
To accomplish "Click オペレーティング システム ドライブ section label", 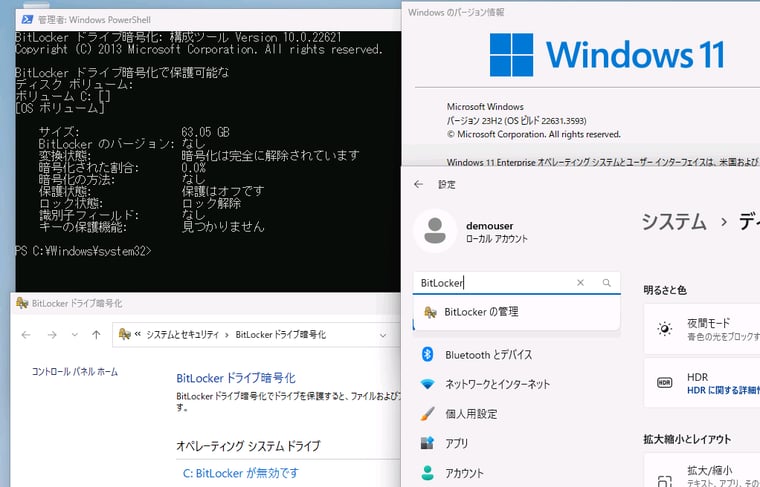I will (x=248, y=446).
